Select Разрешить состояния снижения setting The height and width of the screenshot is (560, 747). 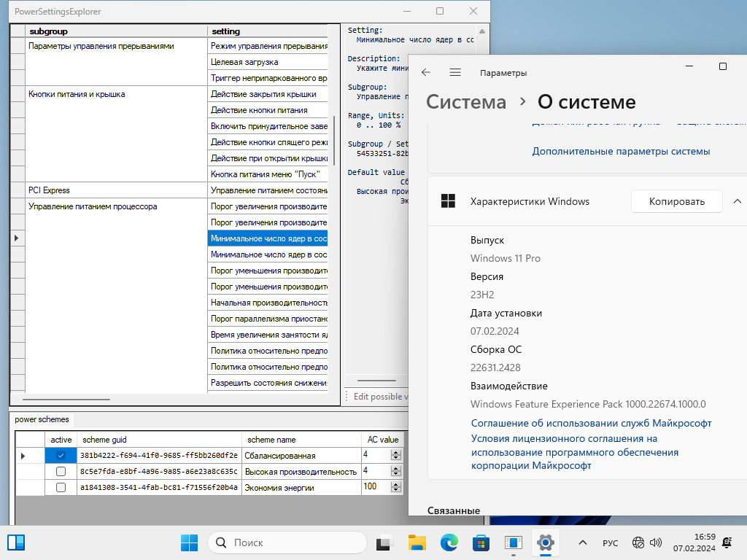268,383
